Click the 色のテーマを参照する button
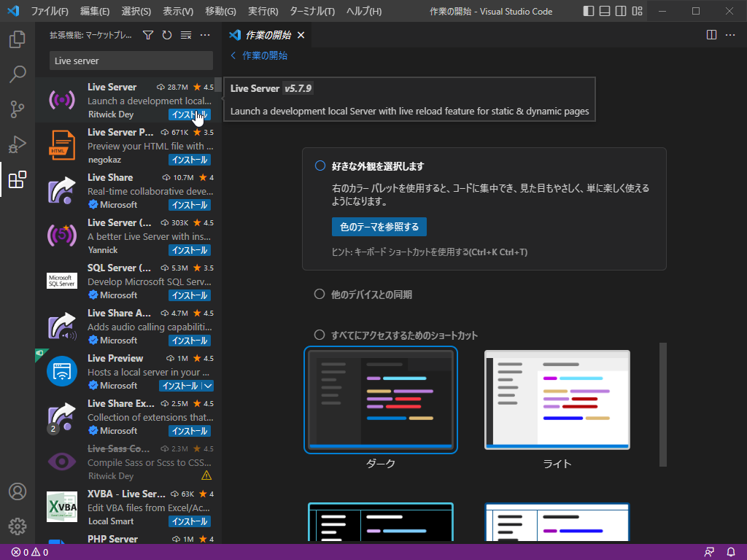The image size is (747, 560). click(x=379, y=227)
